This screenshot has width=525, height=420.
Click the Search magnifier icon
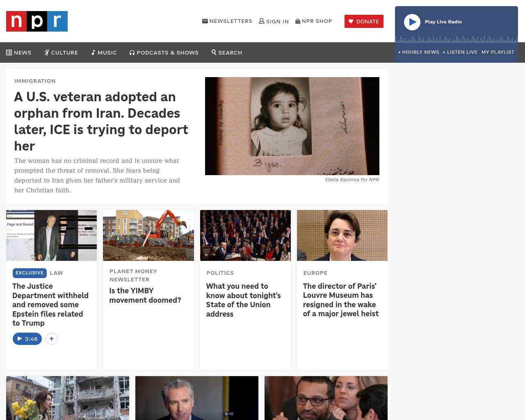tap(214, 52)
